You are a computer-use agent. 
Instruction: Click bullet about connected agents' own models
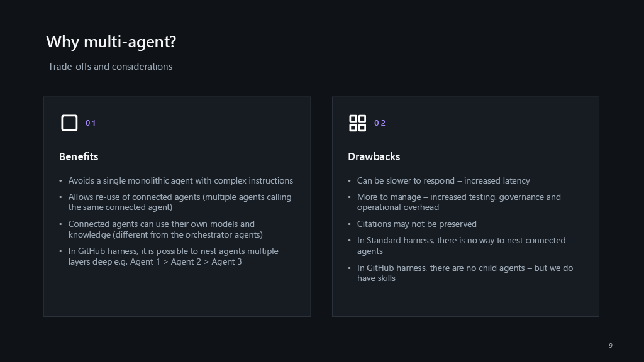click(165, 229)
